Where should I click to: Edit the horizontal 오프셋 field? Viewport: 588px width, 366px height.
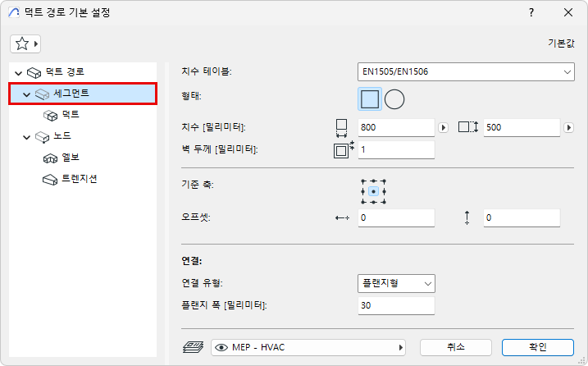(396, 217)
